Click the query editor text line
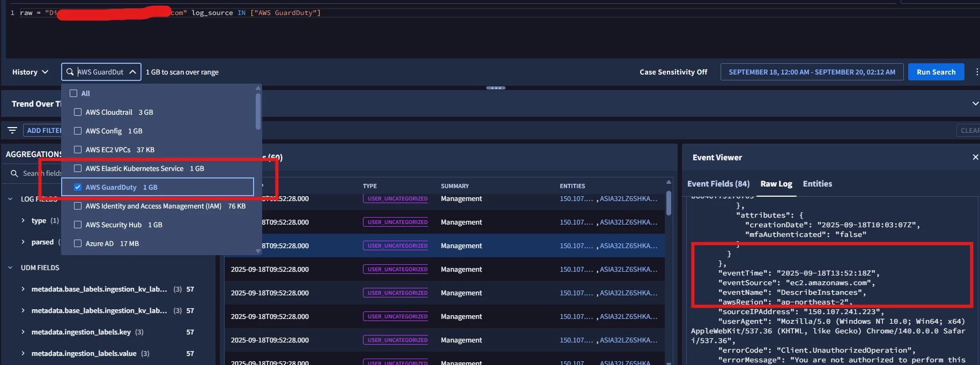 pos(170,12)
